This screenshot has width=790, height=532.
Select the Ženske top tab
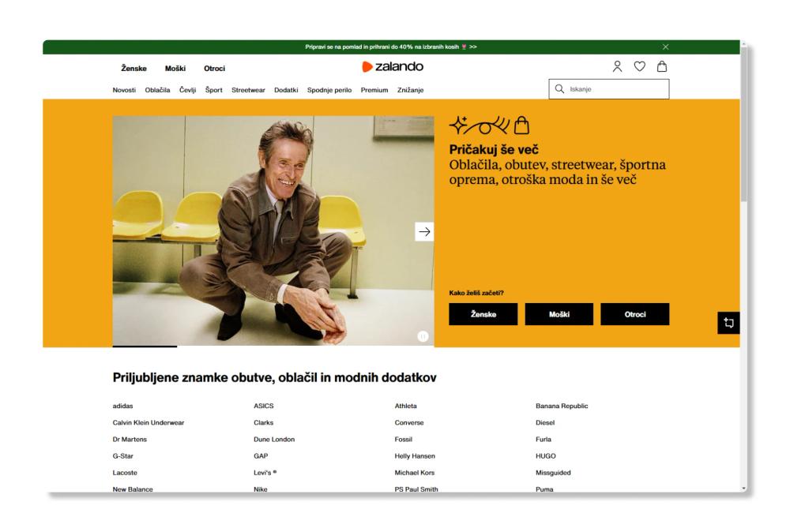click(x=134, y=69)
